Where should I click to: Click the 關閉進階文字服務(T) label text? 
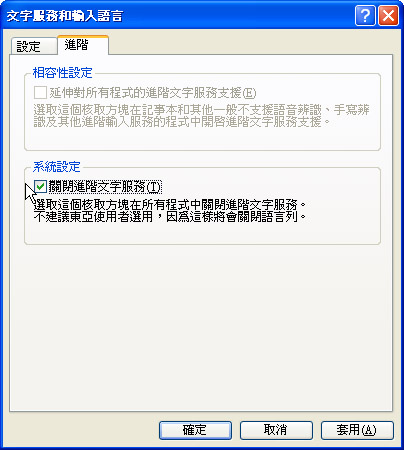click(x=105, y=186)
